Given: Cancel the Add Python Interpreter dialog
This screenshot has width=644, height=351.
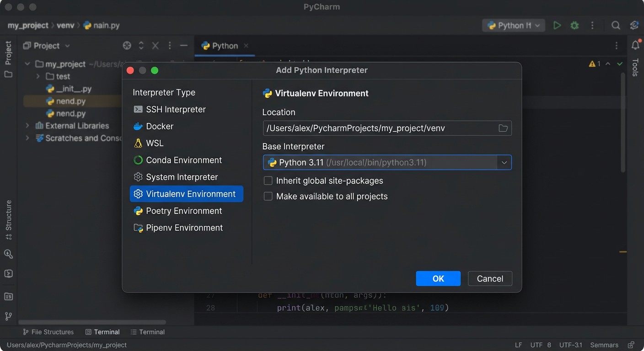Looking at the screenshot, I should click(490, 279).
